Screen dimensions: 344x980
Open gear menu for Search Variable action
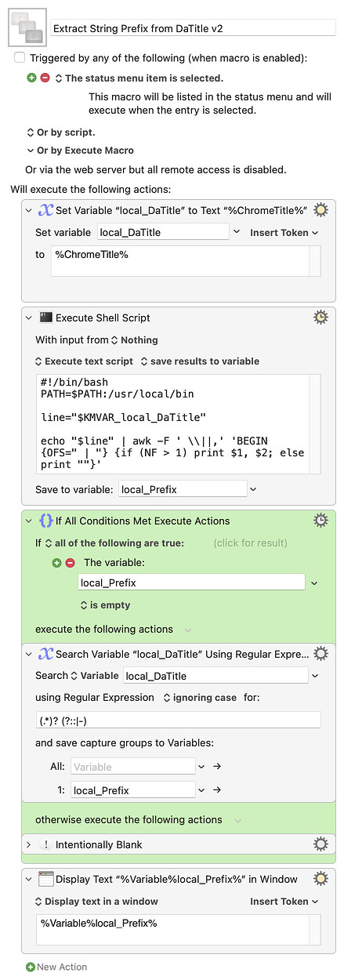(320, 653)
